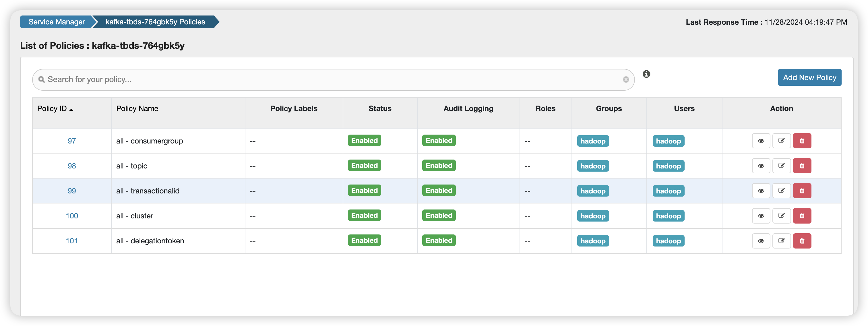Open Service Manager breadcrumb
The height and width of the screenshot is (326, 868).
tap(57, 22)
